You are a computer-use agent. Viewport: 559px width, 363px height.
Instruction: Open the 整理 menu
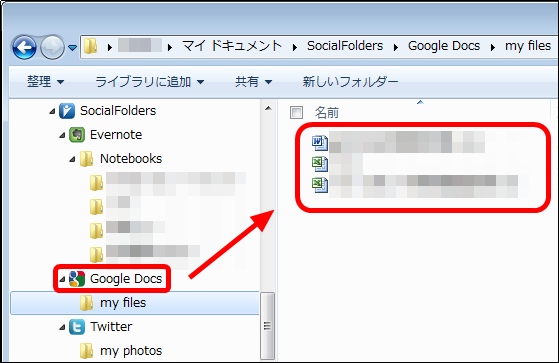pos(45,82)
